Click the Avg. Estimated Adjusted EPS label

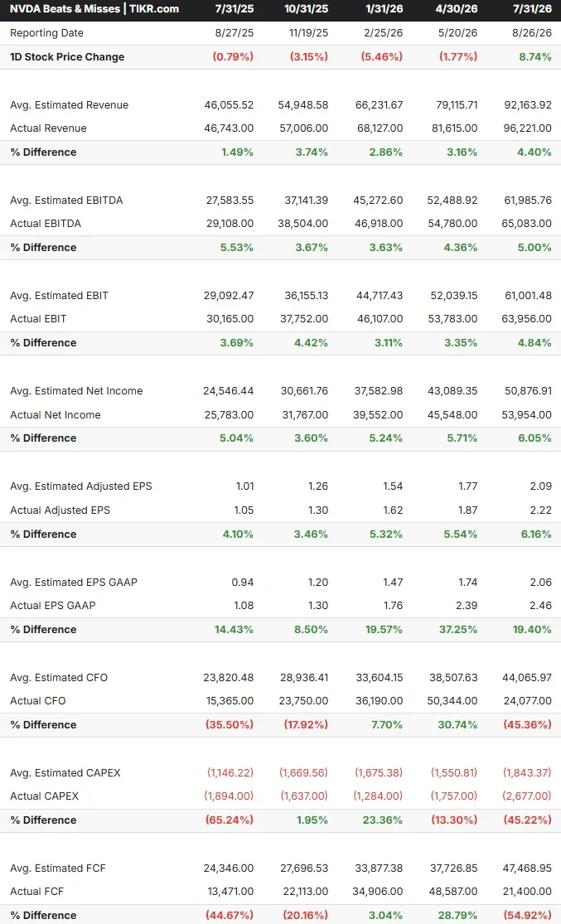coord(80,486)
